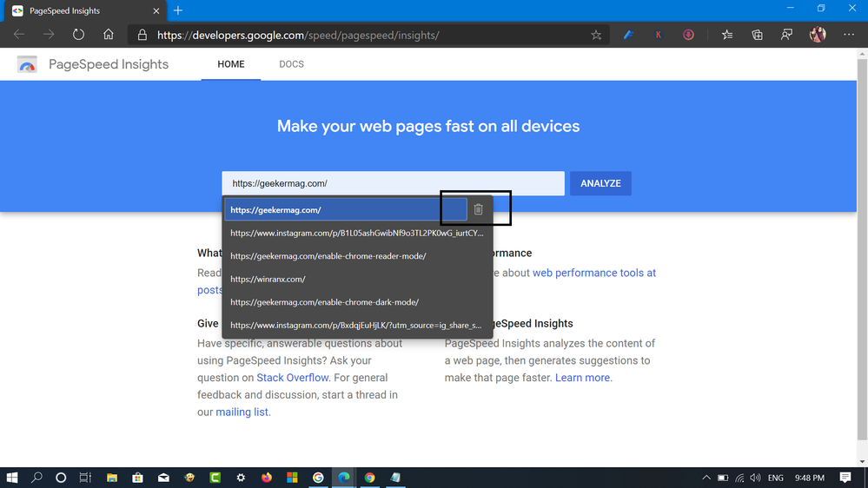Image resolution: width=868 pixels, height=488 pixels.
Task: View site info via lock icon
Action: point(142,35)
